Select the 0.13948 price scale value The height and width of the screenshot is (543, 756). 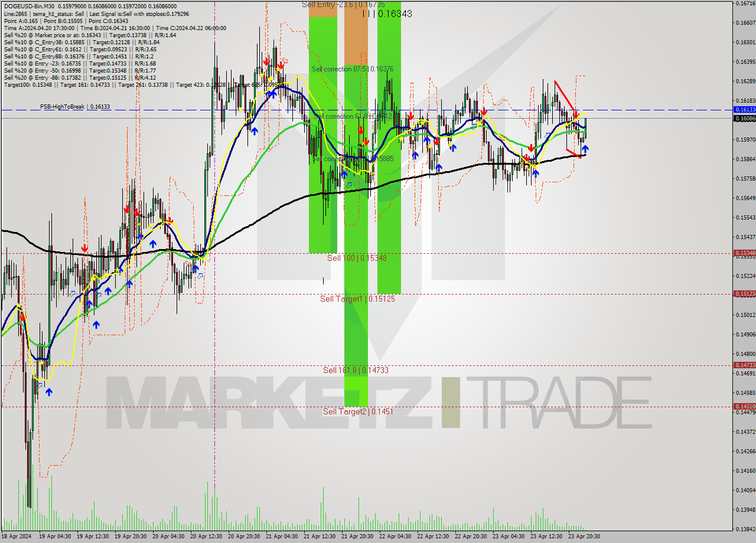pos(745,510)
